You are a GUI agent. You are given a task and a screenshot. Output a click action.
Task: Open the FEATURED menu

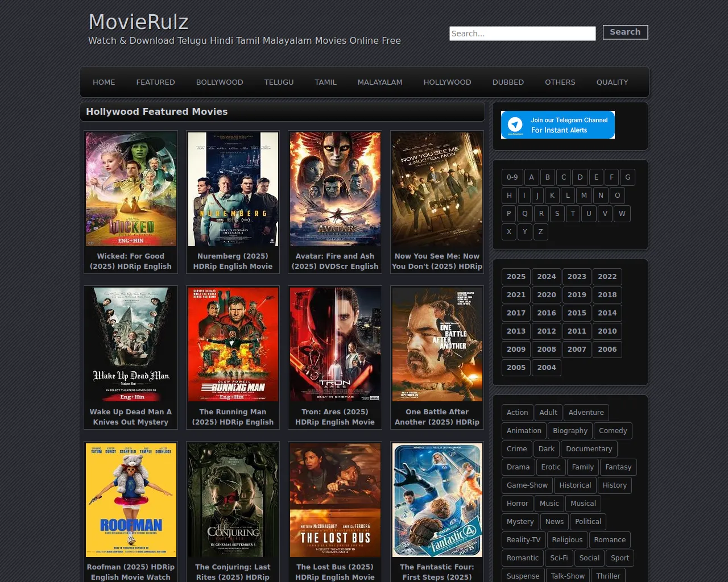(x=156, y=82)
